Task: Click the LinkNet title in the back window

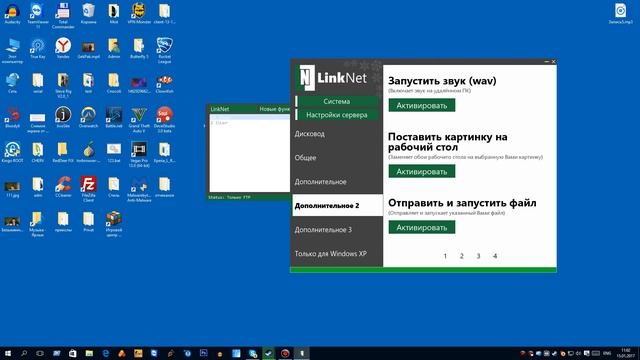Action: [220, 109]
